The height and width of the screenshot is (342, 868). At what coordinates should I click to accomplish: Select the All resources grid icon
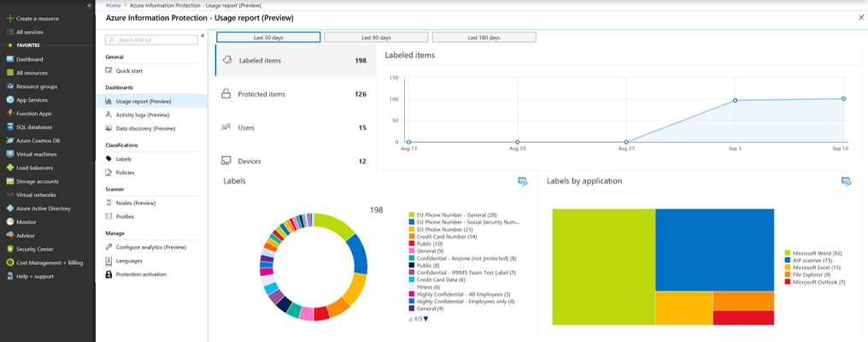(9, 73)
